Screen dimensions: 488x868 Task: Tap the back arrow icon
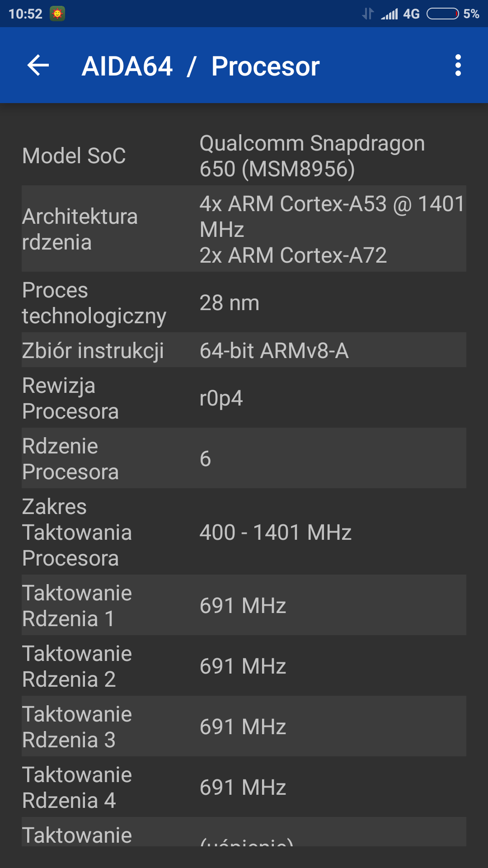pos(38,66)
